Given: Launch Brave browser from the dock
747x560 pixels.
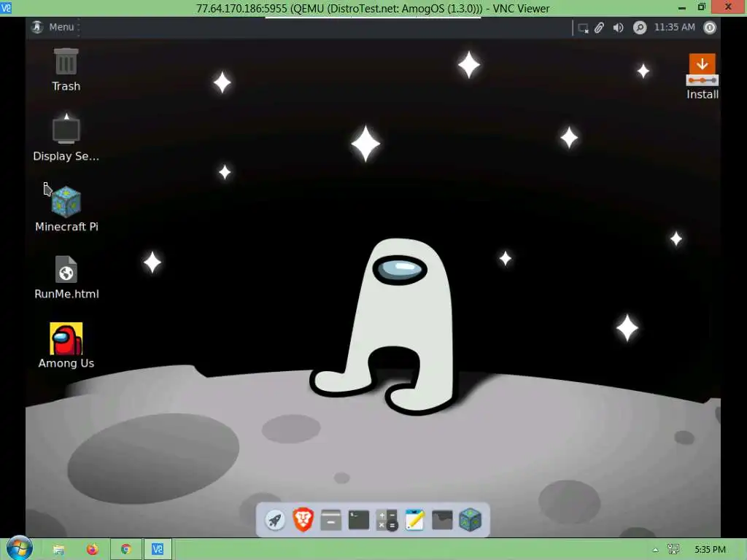Looking at the screenshot, I should [x=303, y=519].
